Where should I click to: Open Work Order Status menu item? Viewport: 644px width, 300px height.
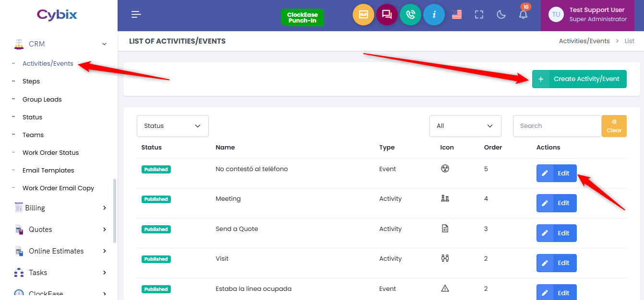coord(50,152)
